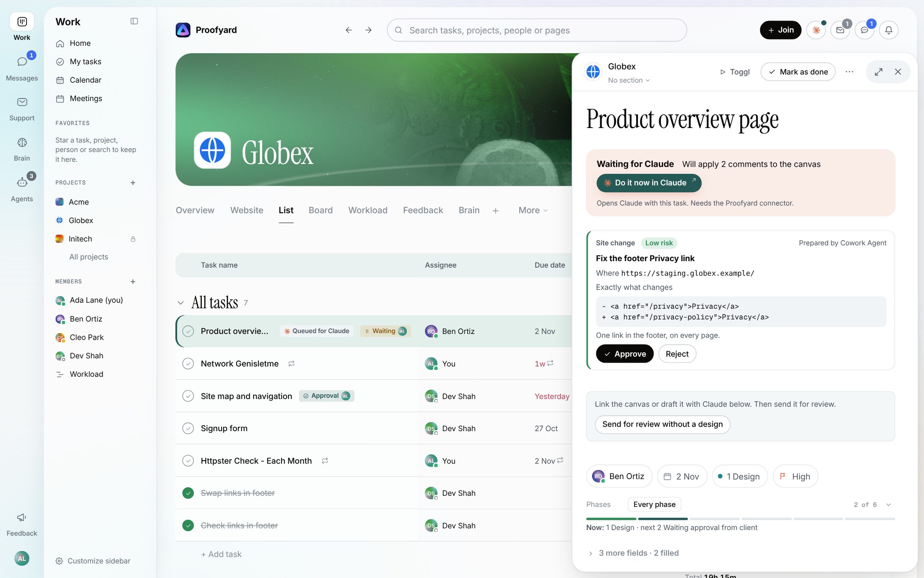Image resolution: width=924 pixels, height=578 pixels.
Task: Go back with the left arrow
Action: click(349, 30)
